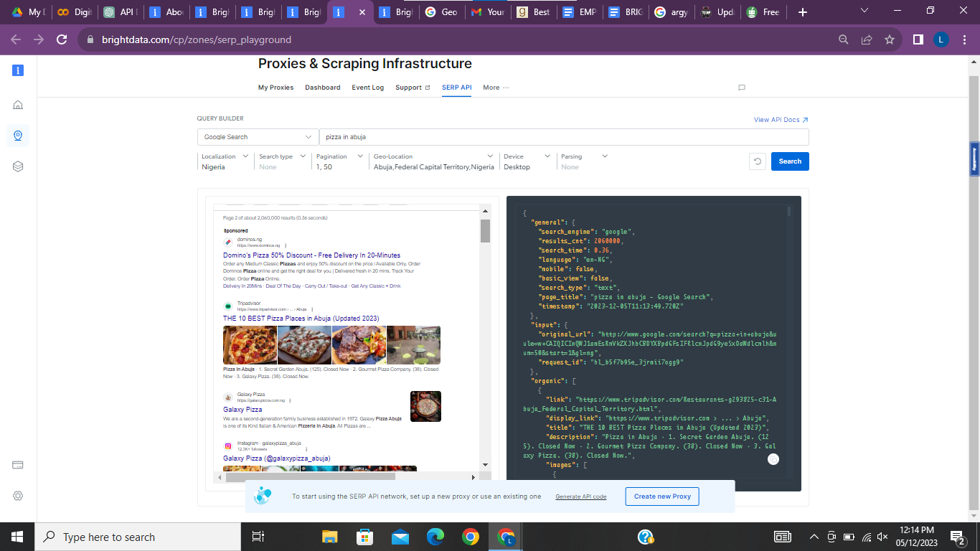980x551 pixels.
Task: Open the Galaxy Pizza result title
Action: click(242, 410)
